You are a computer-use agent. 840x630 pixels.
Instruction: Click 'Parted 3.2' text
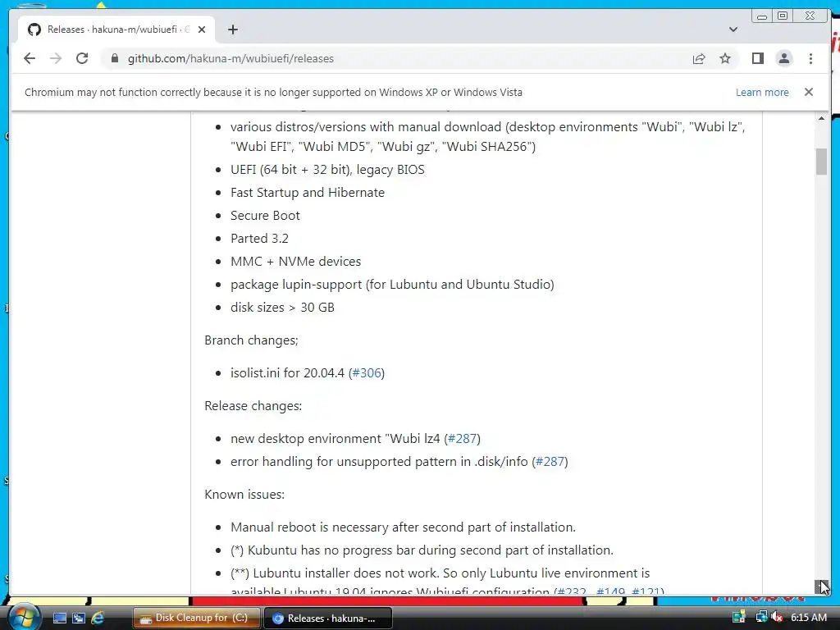[259, 239]
